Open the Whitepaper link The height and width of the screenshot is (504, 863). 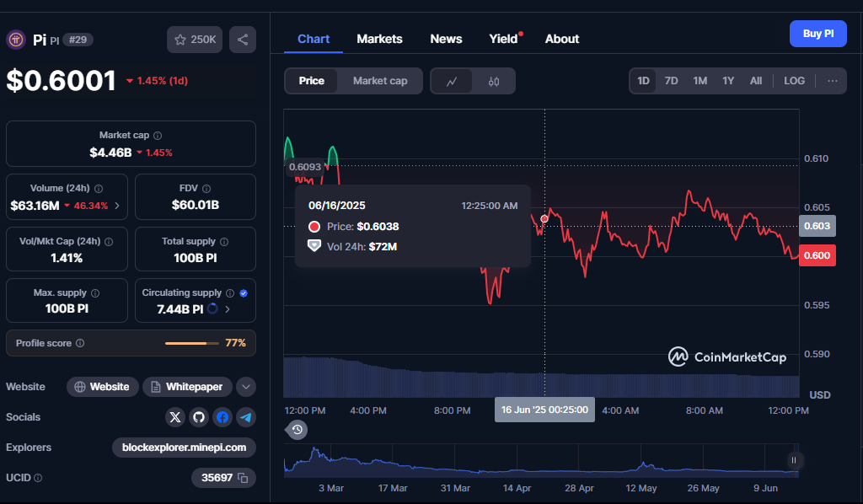click(187, 387)
